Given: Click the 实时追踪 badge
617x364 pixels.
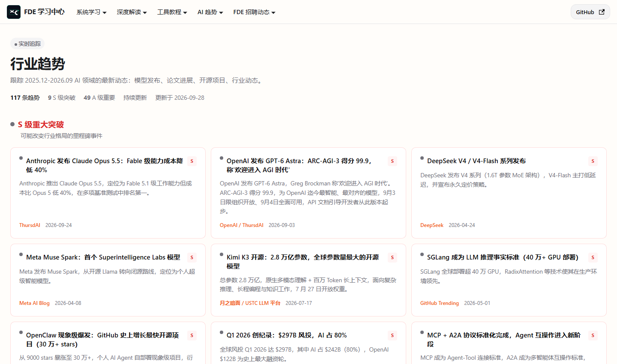Looking at the screenshot, I should tap(27, 44).
